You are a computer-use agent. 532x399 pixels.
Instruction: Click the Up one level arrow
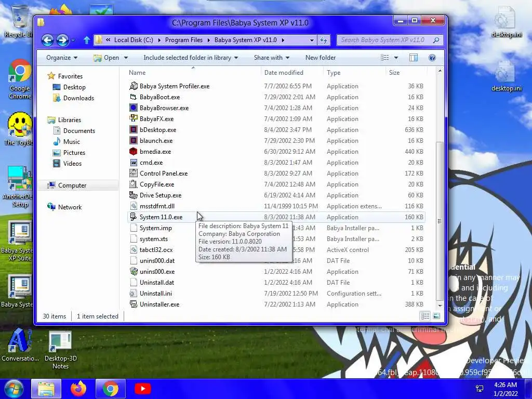pos(87,41)
